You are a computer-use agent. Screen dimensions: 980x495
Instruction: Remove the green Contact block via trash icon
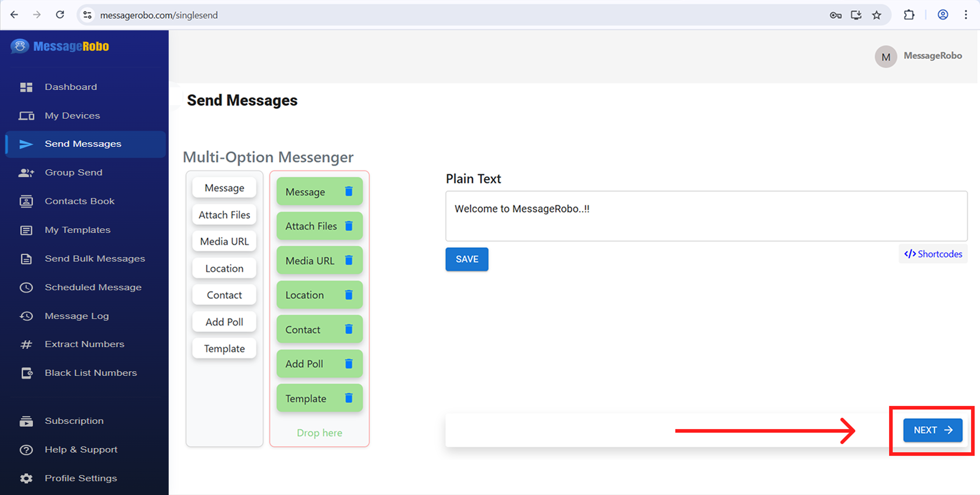(x=348, y=329)
